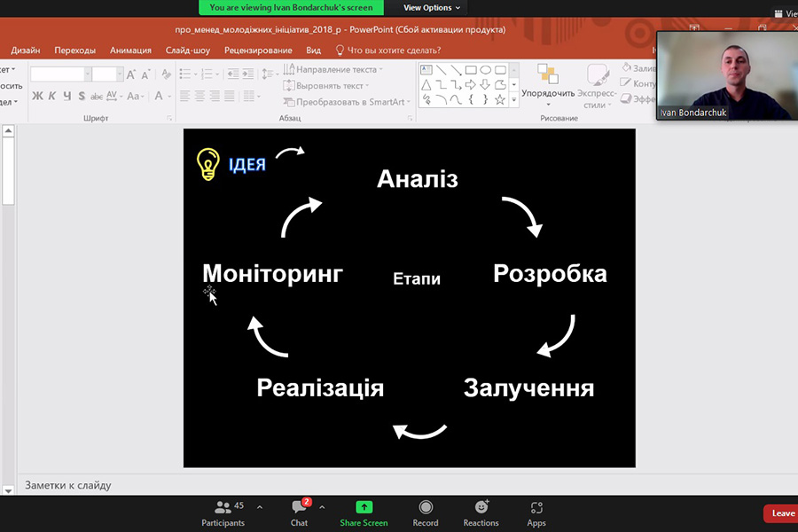Image resolution: width=798 pixels, height=532 pixels.
Task: Select the Elbow Connector shape
Action: pos(442,84)
